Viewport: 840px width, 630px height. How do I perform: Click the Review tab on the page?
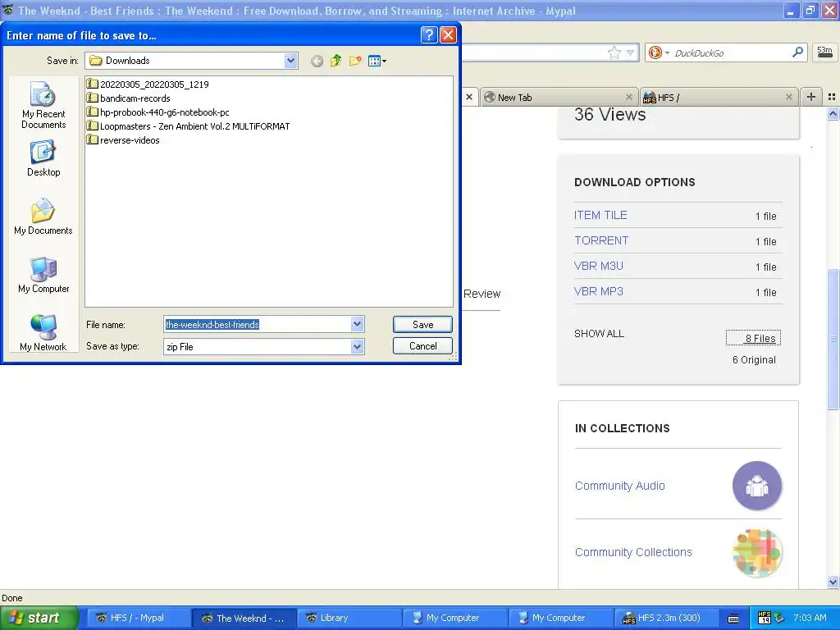coord(482,294)
